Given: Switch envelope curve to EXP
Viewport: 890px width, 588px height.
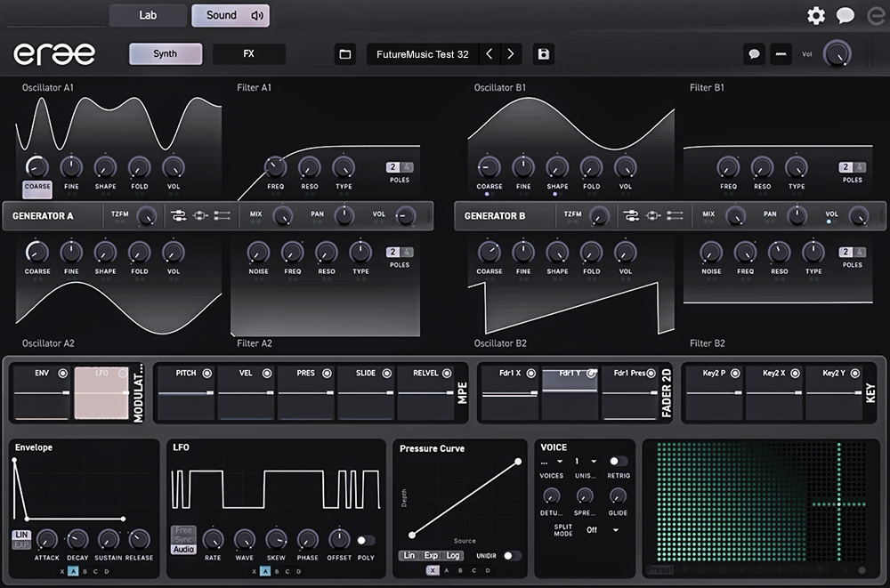Looking at the screenshot, I should (x=21, y=545).
